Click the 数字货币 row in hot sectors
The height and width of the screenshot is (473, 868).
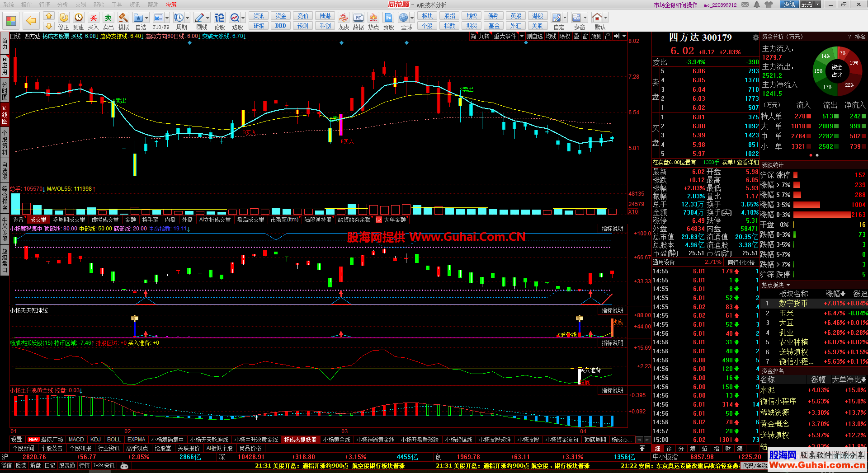793,303
